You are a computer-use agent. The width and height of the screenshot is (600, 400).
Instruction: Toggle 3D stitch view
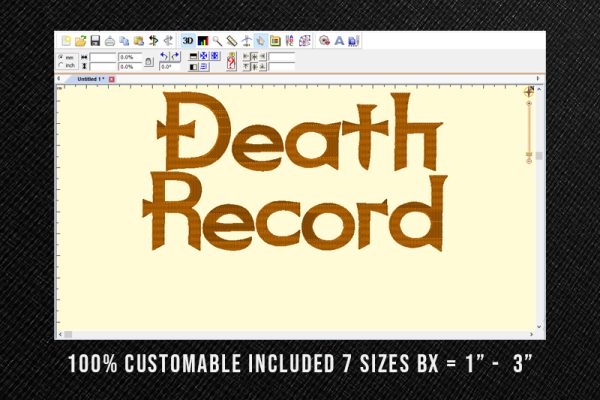click(x=188, y=40)
